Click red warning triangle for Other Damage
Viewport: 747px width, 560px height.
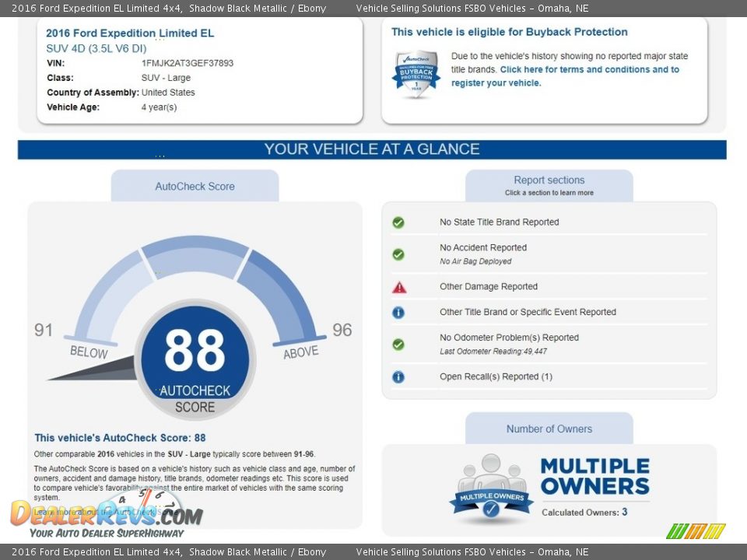point(399,287)
